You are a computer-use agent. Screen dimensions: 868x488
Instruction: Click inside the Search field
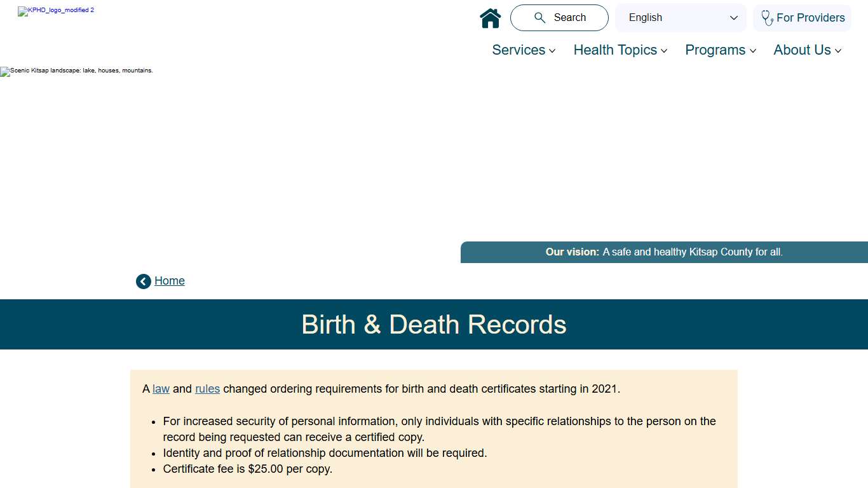569,17
